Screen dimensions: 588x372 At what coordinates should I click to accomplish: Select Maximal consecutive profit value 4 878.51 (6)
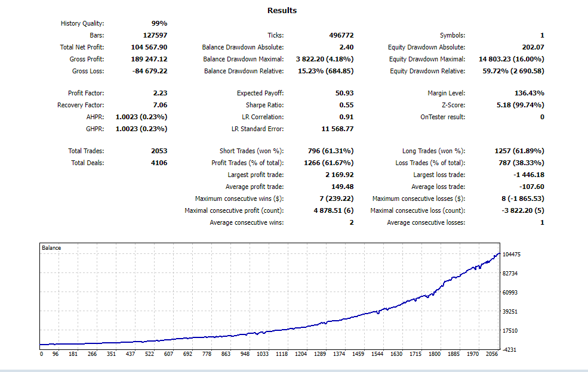(334, 211)
